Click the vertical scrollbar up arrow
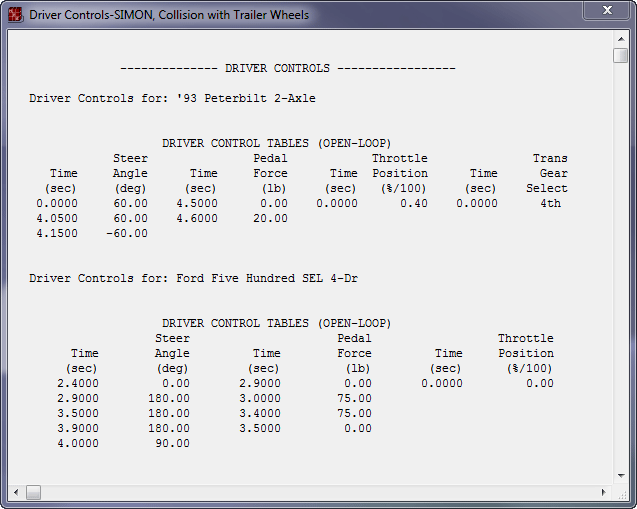 coord(620,38)
